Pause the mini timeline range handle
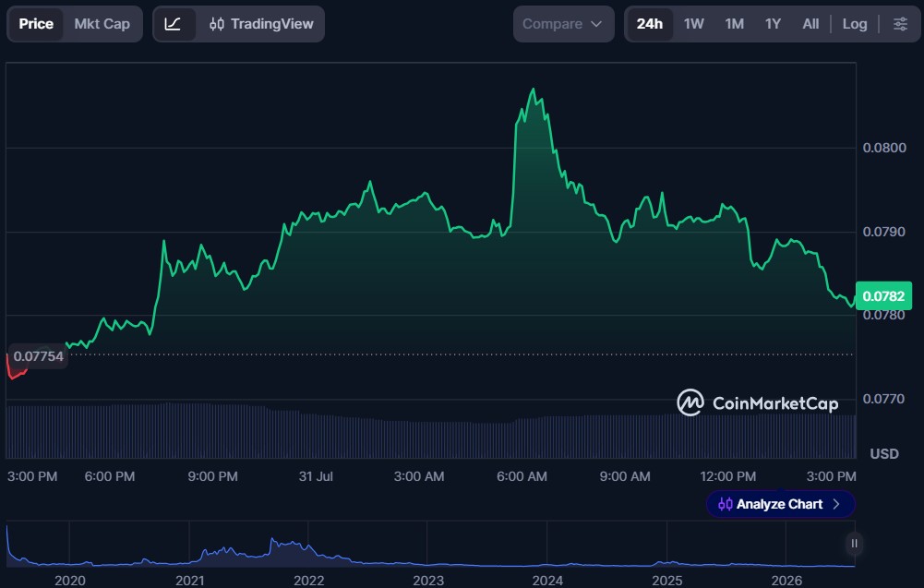 pos(854,543)
